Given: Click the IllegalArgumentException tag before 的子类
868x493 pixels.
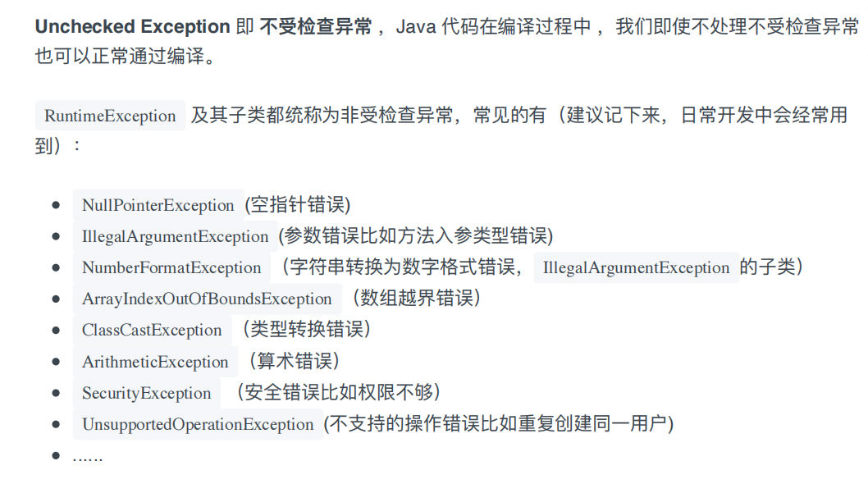Looking at the screenshot, I should click(636, 267).
